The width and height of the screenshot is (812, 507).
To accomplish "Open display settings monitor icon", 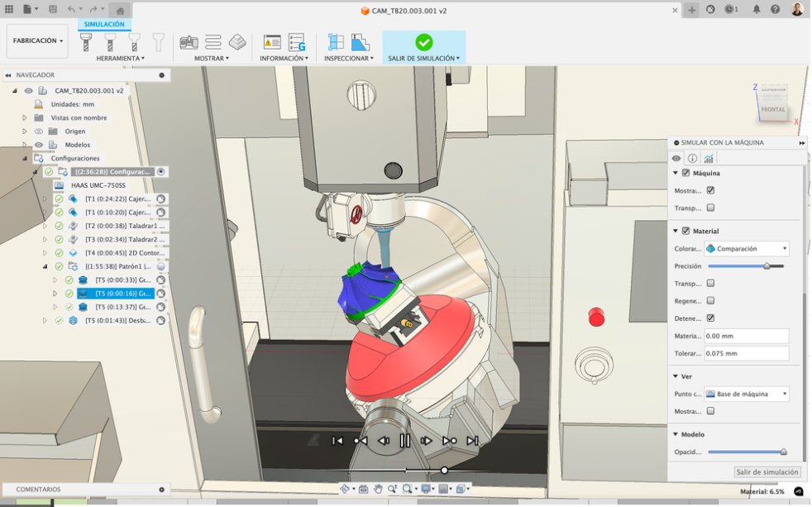I will tap(426, 489).
